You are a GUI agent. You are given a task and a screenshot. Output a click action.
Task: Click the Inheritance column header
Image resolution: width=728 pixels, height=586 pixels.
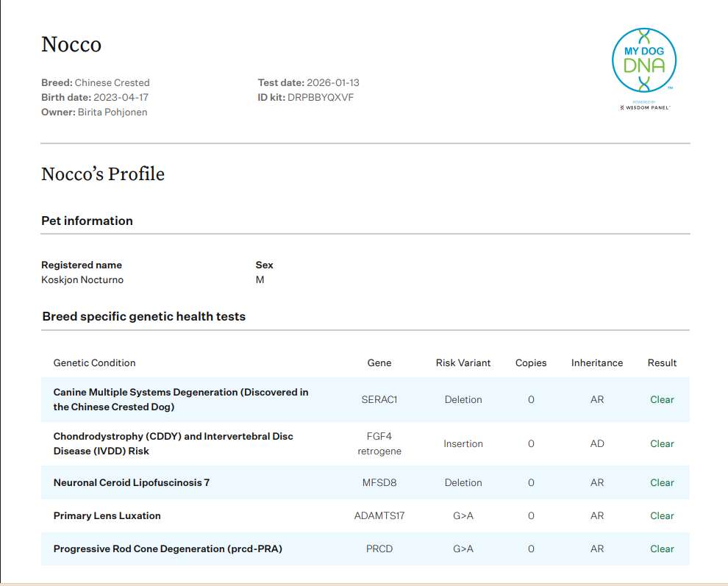(596, 362)
